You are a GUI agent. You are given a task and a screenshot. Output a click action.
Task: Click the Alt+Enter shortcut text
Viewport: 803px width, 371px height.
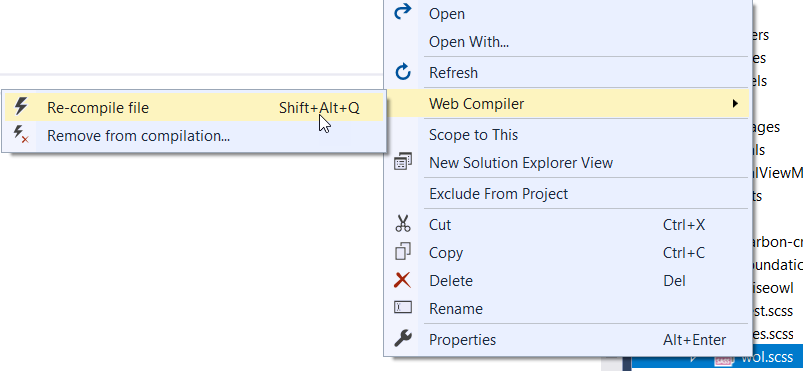[694, 340]
